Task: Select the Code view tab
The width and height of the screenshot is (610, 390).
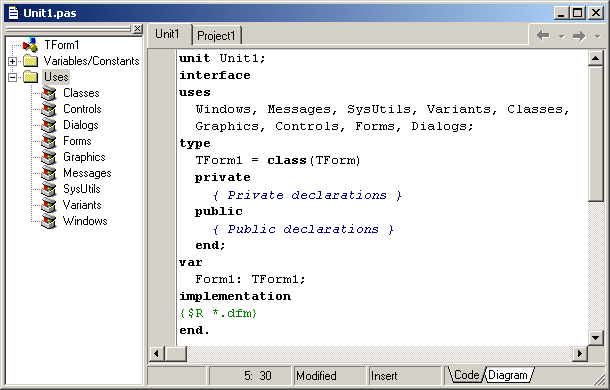Action: point(466,375)
